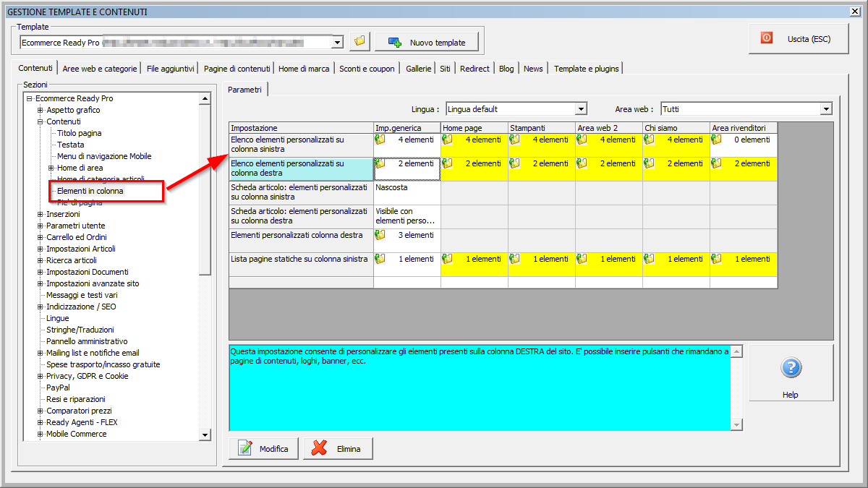Expand Carrello ed Ordini tree node

41,237
